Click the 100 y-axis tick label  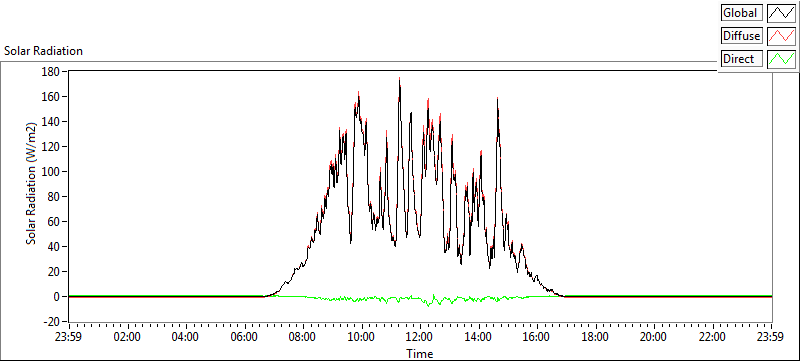click(52, 171)
